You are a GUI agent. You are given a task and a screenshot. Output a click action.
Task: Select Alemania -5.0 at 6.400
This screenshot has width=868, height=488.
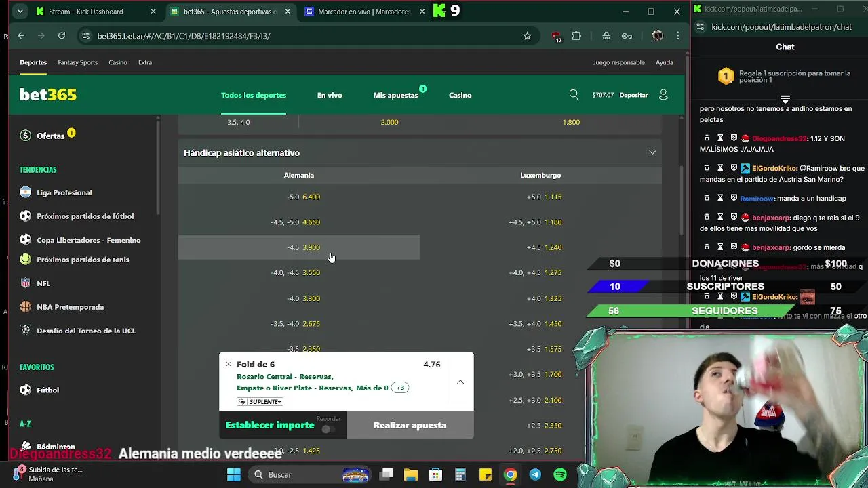tap(299, 197)
